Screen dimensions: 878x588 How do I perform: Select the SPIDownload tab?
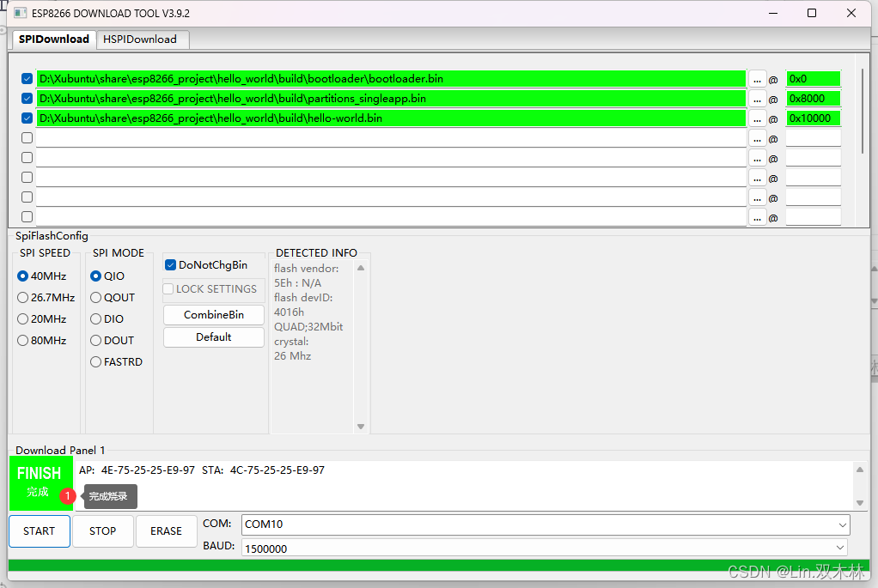point(52,39)
